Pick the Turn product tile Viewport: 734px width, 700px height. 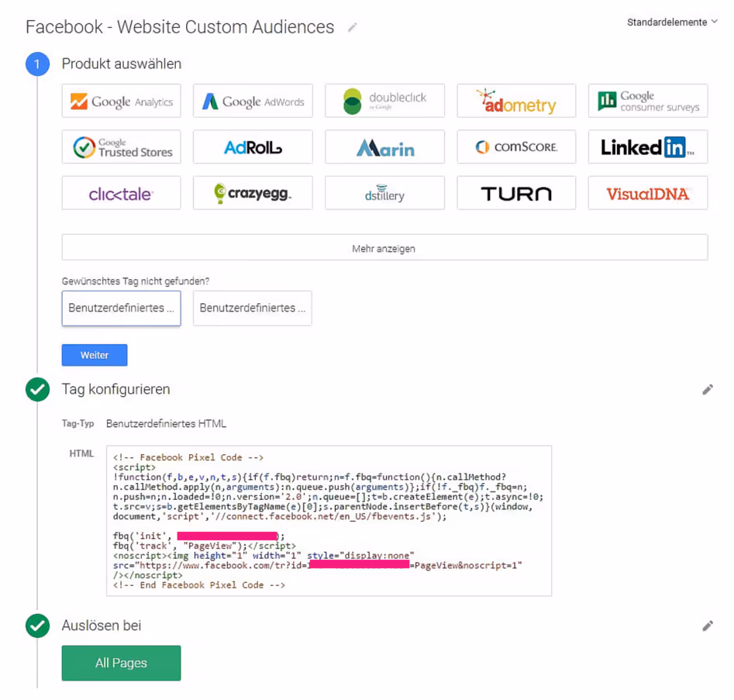(x=516, y=193)
